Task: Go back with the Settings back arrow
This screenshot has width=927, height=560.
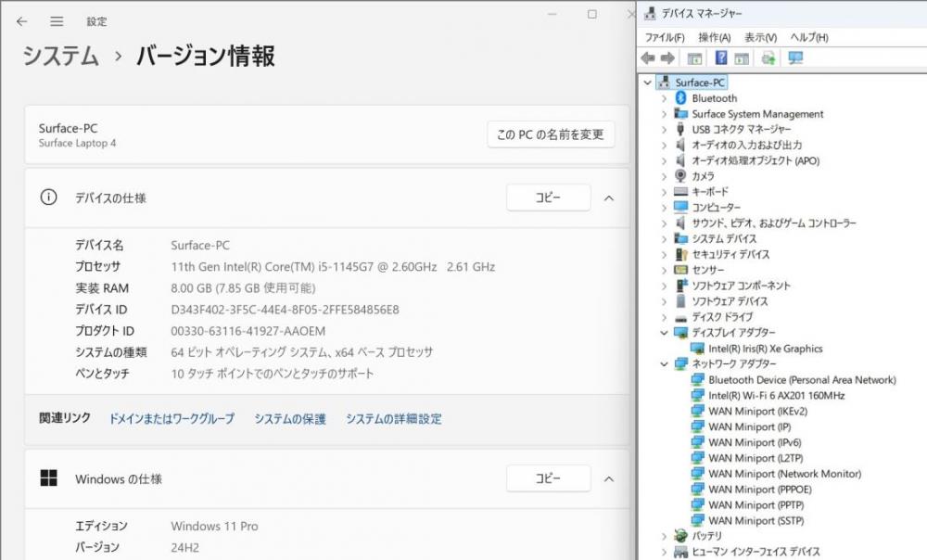Action: [x=22, y=21]
